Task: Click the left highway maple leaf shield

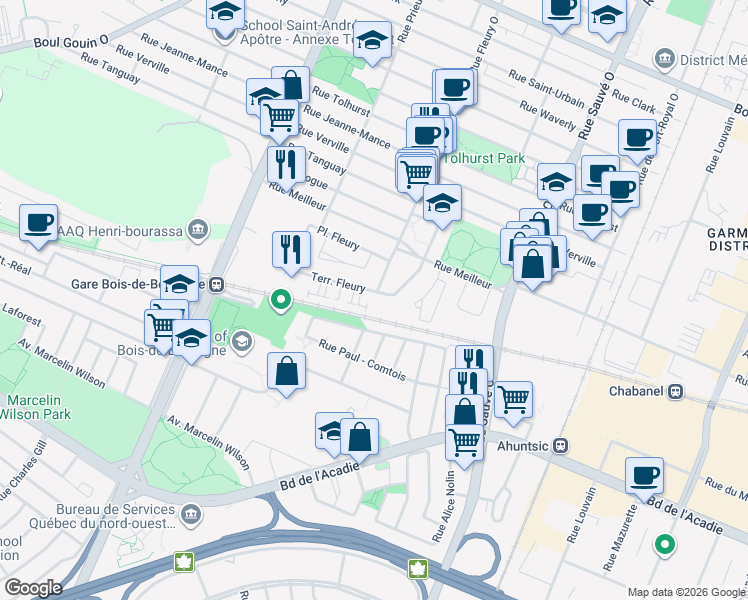Action: coord(184,561)
